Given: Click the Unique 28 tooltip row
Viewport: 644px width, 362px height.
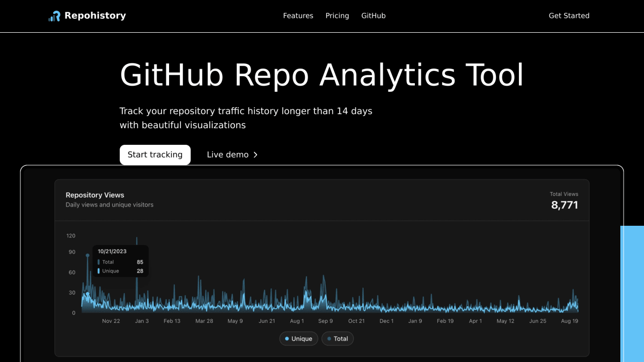Looking at the screenshot, I should pos(120,271).
